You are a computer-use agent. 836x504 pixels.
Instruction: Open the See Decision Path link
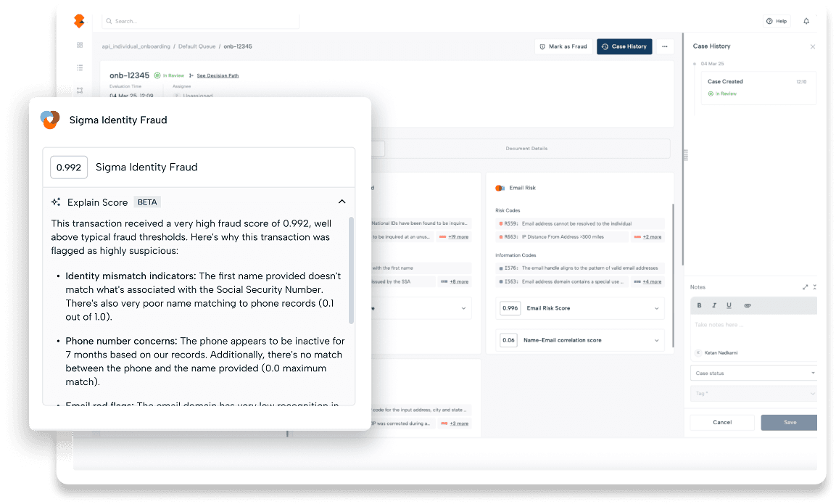(x=218, y=75)
